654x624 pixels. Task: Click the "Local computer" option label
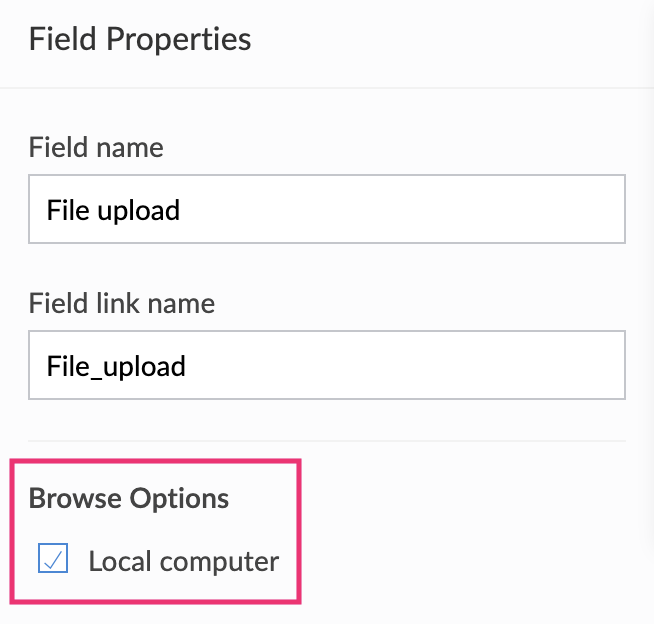click(x=183, y=561)
